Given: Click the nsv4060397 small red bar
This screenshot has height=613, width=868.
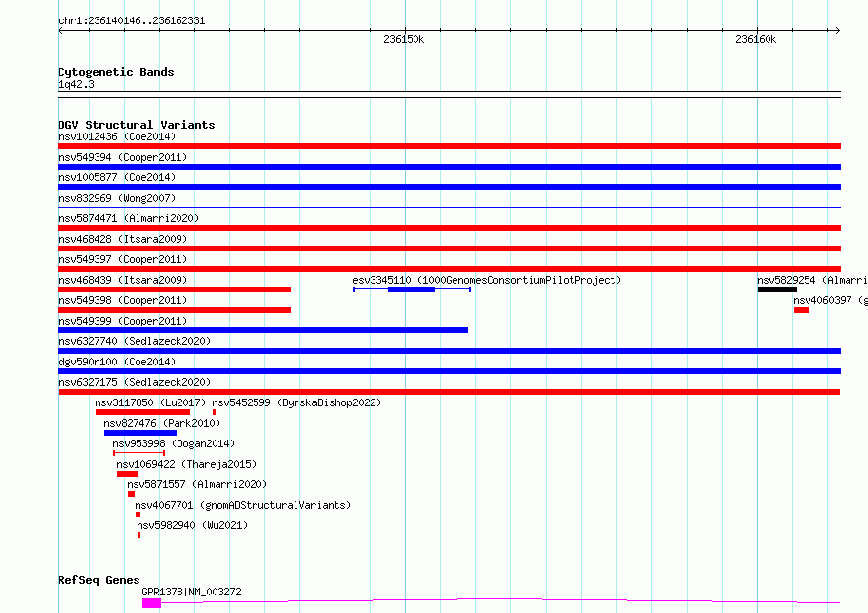Looking at the screenshot, I should [802, 310].
